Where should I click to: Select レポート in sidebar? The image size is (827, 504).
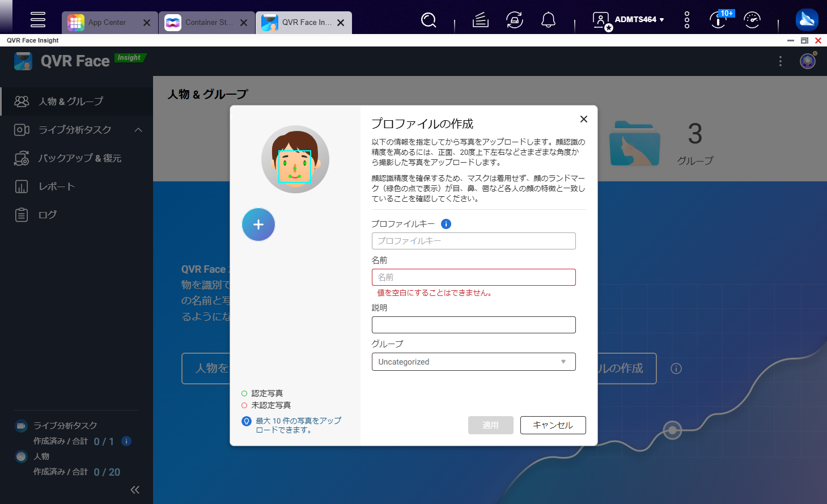77,187
